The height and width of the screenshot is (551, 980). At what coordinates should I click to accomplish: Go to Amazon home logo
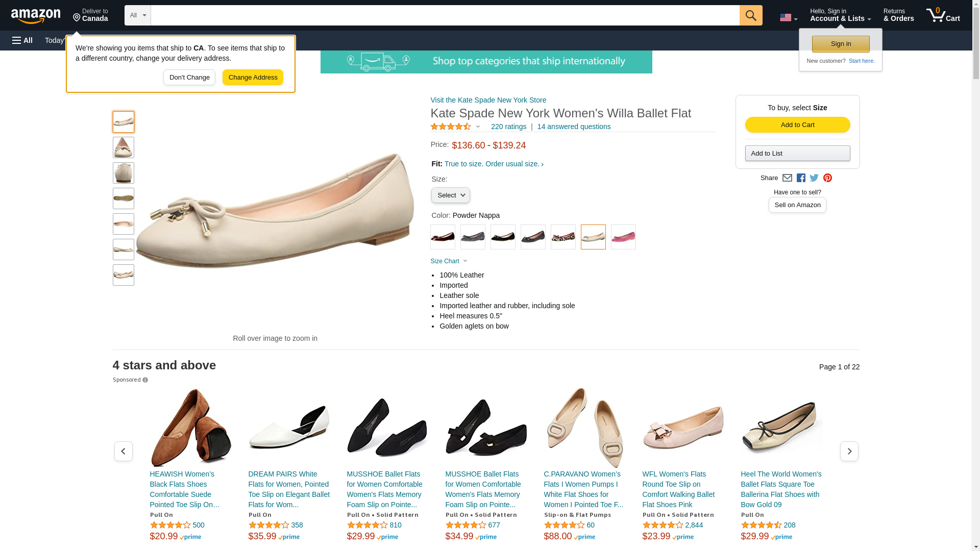pyautogui.click(x=36, y=16)
